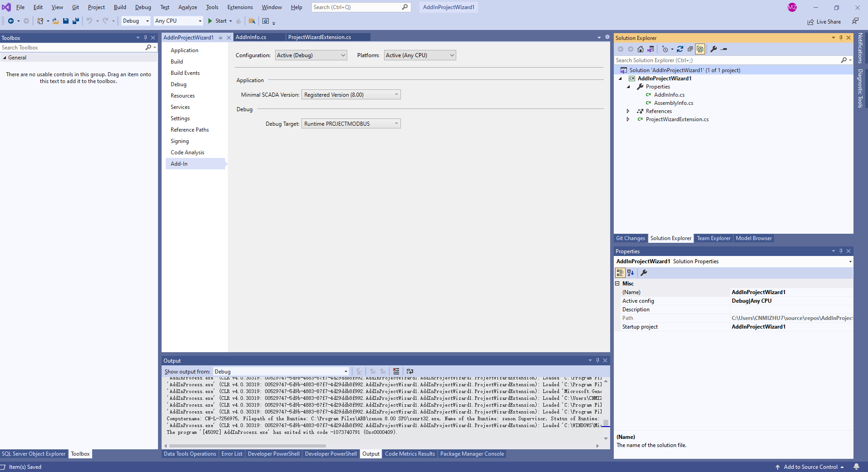Click the Send Feedback icon
This screenshot has width=868, height=472.
tap(855, 21)
